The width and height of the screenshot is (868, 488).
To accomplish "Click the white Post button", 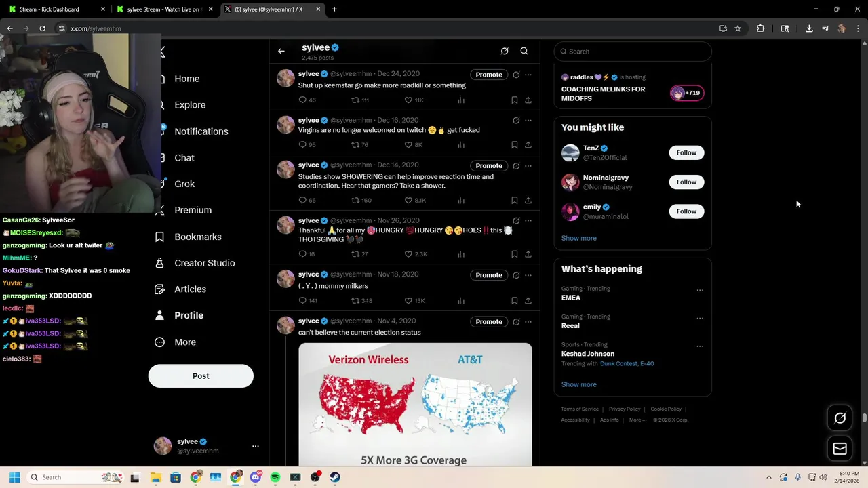I will (x=201, y=376).
